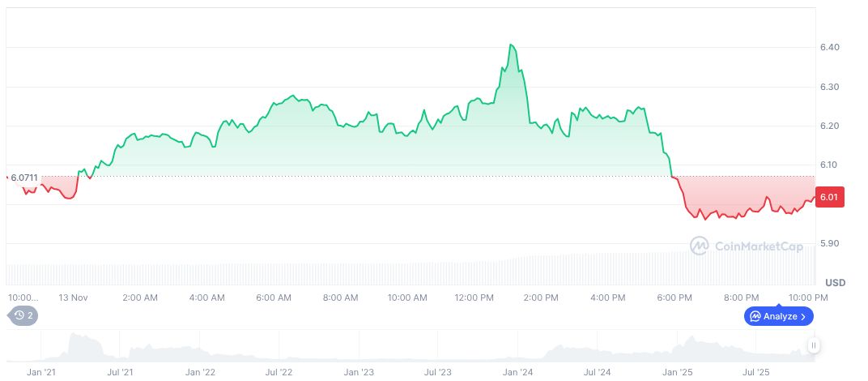Viewport: 868px width, 381px height.
Task: Click the 5.90 price axis label
Action: point(829,244)
